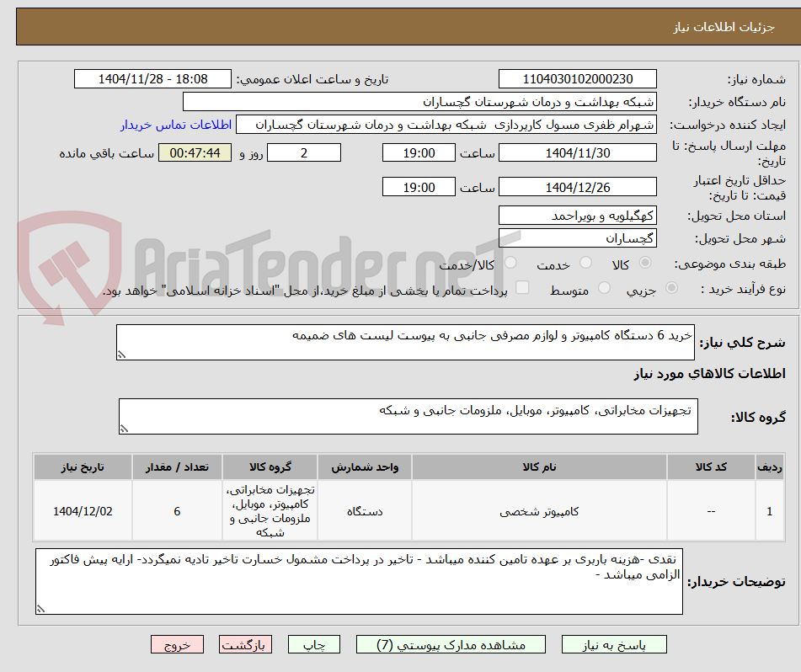This screenshot has height=672, width=801.
Task: Click the کد کالا column header
Action: click(711, 467)
